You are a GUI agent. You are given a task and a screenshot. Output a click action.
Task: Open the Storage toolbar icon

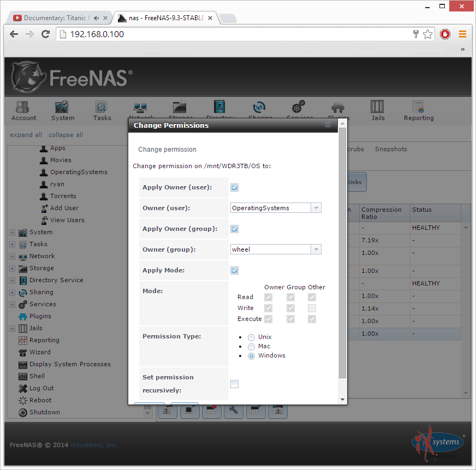pos(180,107)
